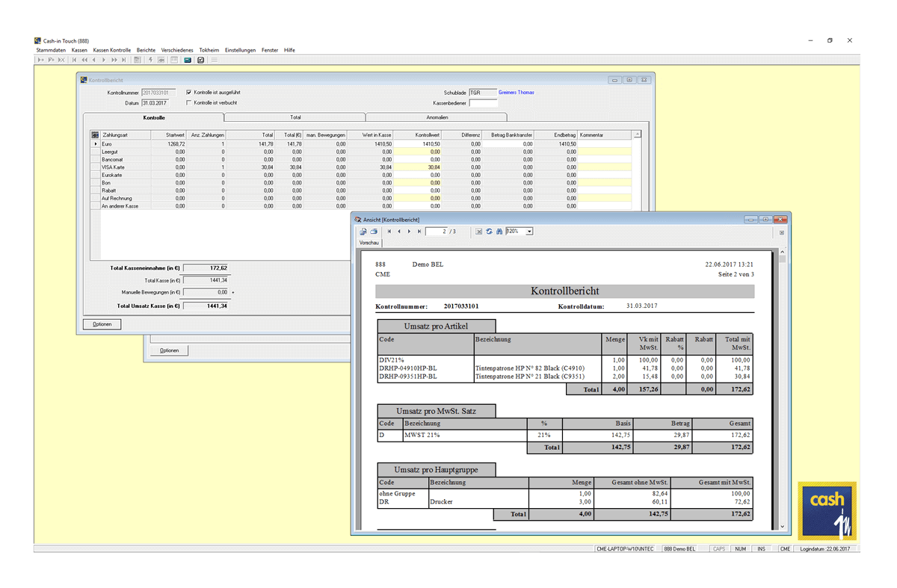
Task: Toggle 'Kontrolle ist verbucht' checkbox
Action: coord(189,102)
